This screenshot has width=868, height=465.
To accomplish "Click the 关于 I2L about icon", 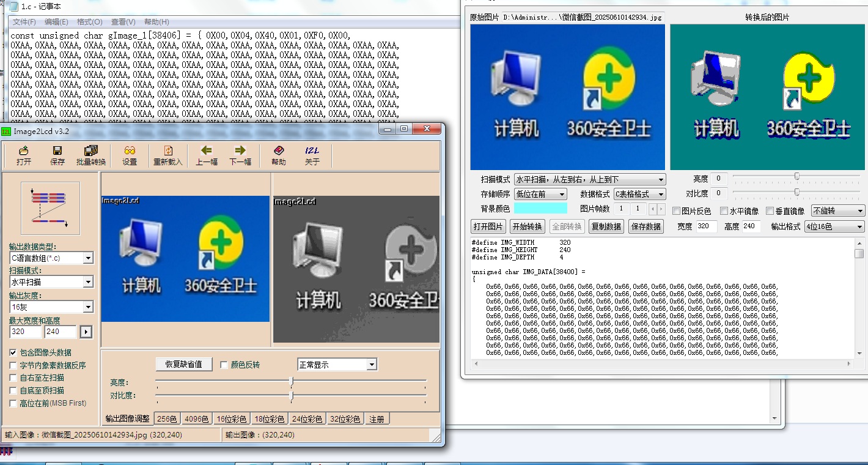I will tap(312, 150).
